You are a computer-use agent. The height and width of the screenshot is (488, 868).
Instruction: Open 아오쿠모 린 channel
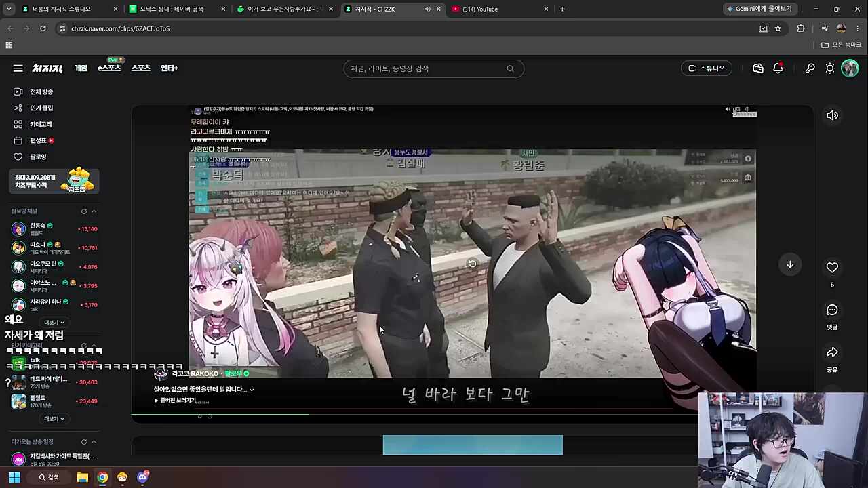54,266
